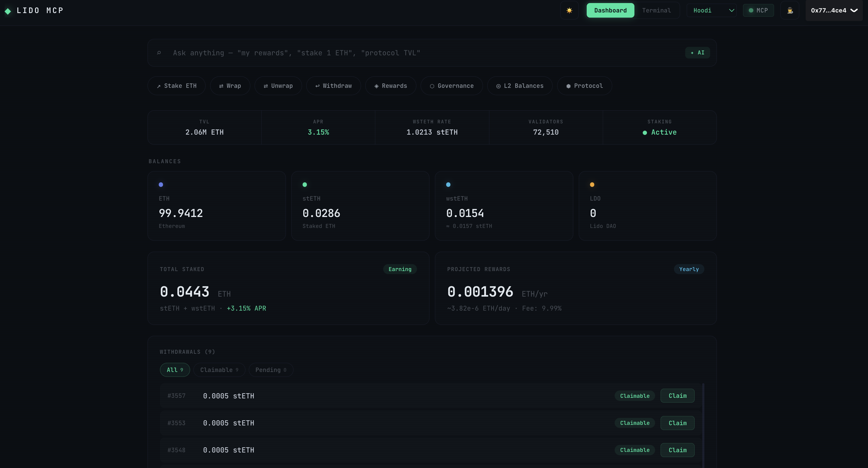
Task: Click the ETH balance 99.9412
Action: [x=181, y=213]
